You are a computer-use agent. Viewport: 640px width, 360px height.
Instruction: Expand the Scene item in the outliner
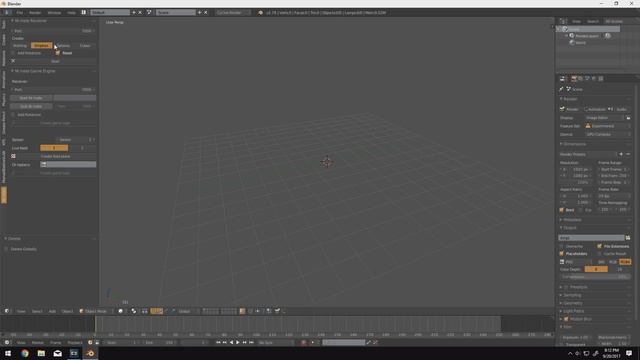pos(559,29)
